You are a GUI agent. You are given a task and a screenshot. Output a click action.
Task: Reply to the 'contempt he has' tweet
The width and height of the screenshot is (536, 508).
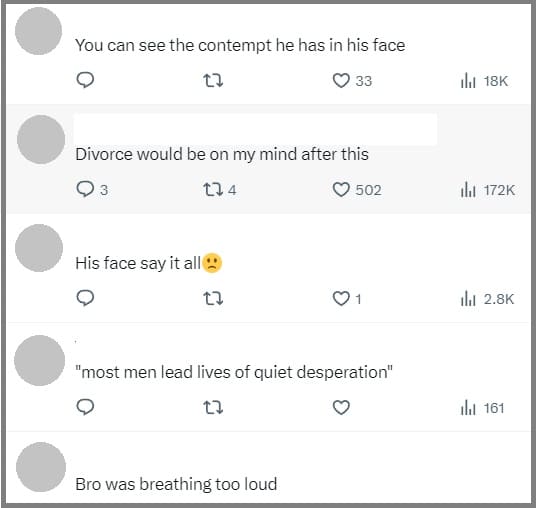[85, 81]
